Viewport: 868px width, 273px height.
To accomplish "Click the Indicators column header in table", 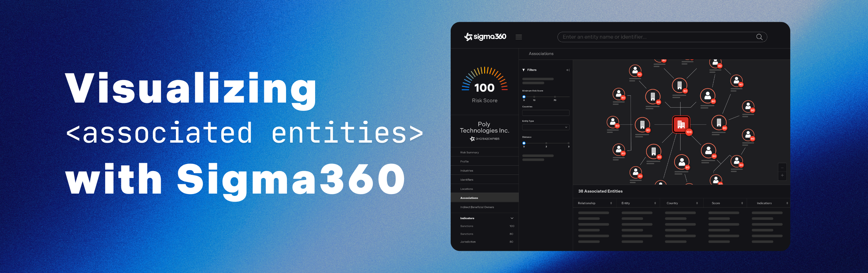I will (x=764, y=203).
